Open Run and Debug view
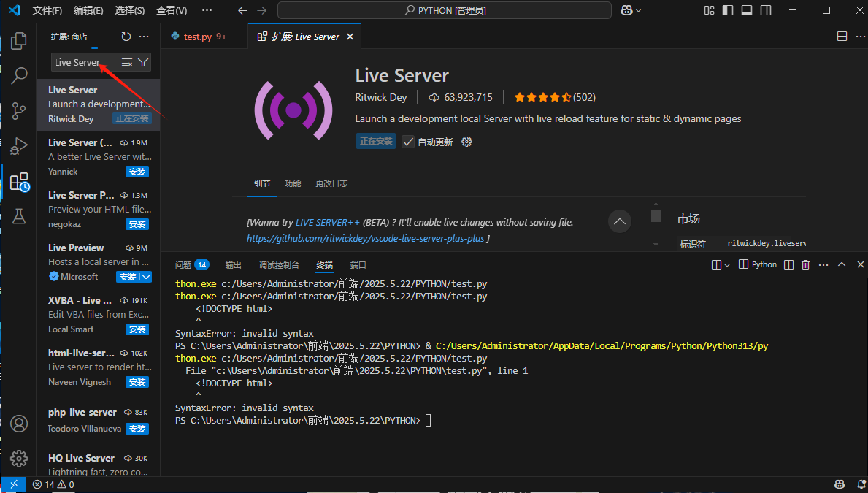The image size is (868, 493). click(19, 145)
